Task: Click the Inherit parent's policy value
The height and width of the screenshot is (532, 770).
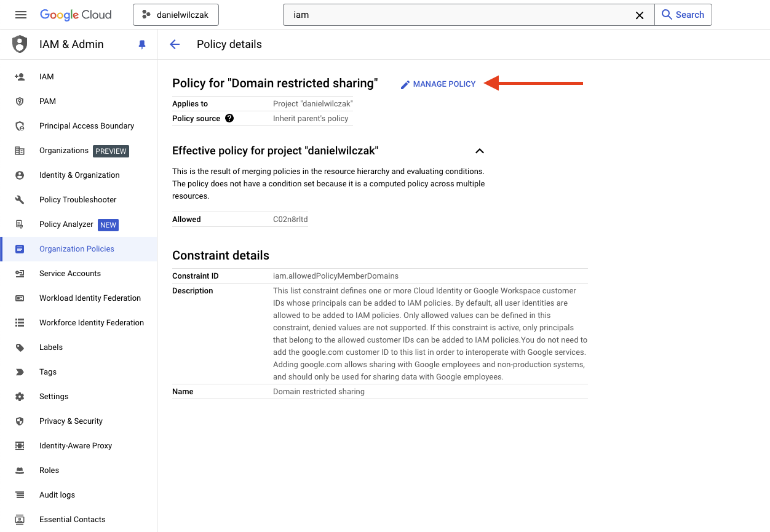Action: click(311, 119)
